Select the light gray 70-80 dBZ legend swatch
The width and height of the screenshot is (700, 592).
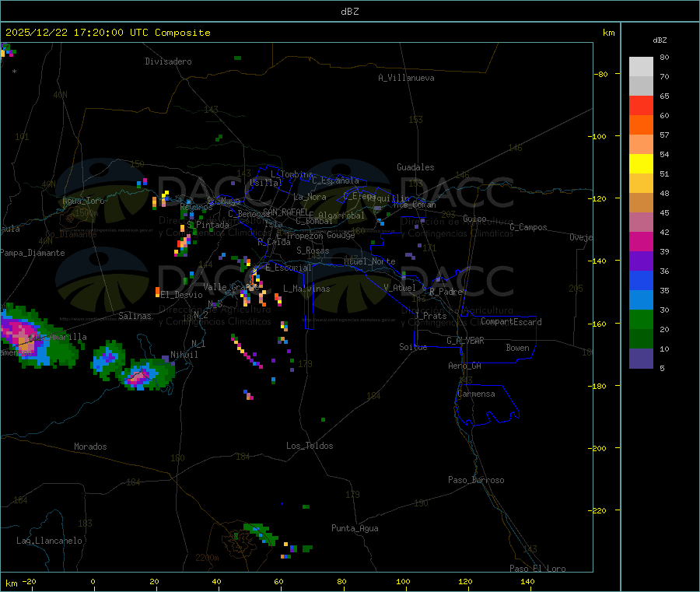click(x=641, y=67)
